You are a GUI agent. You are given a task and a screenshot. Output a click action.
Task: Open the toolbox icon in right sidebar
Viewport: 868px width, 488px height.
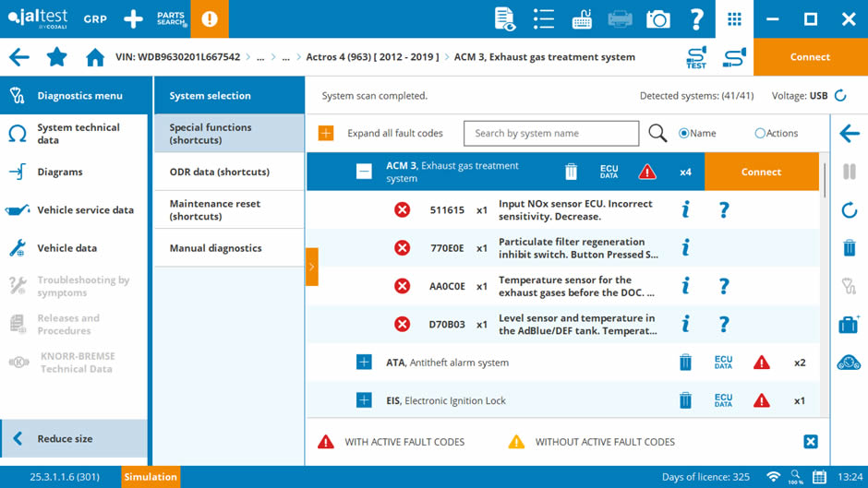tap(848, 324)
